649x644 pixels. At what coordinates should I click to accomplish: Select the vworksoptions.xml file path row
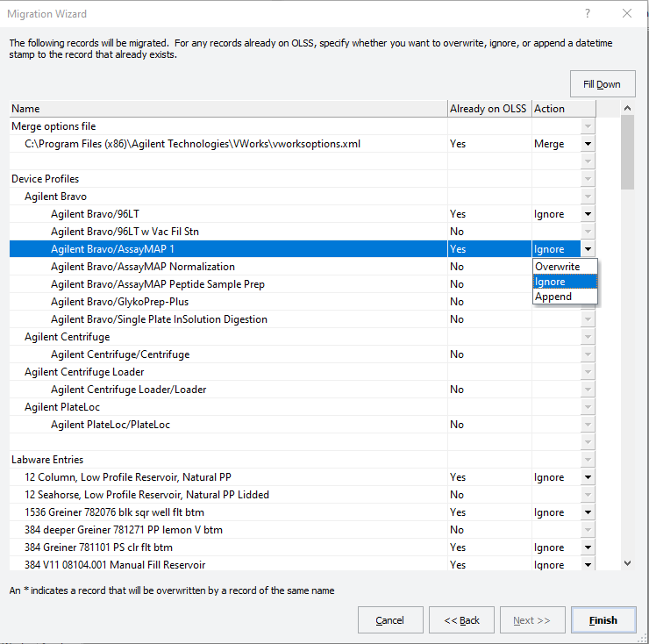[x=303, y=144]
